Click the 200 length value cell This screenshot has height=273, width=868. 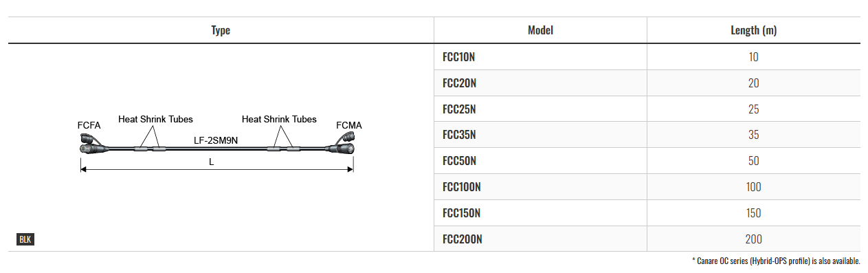pos(753,239)
